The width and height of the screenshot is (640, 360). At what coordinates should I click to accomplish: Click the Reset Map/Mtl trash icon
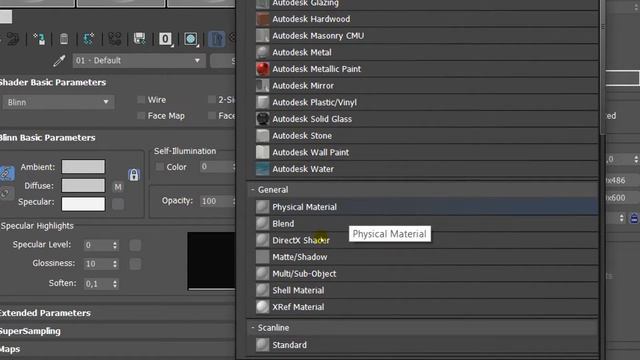pyautogui.click(x=64, y=39)
